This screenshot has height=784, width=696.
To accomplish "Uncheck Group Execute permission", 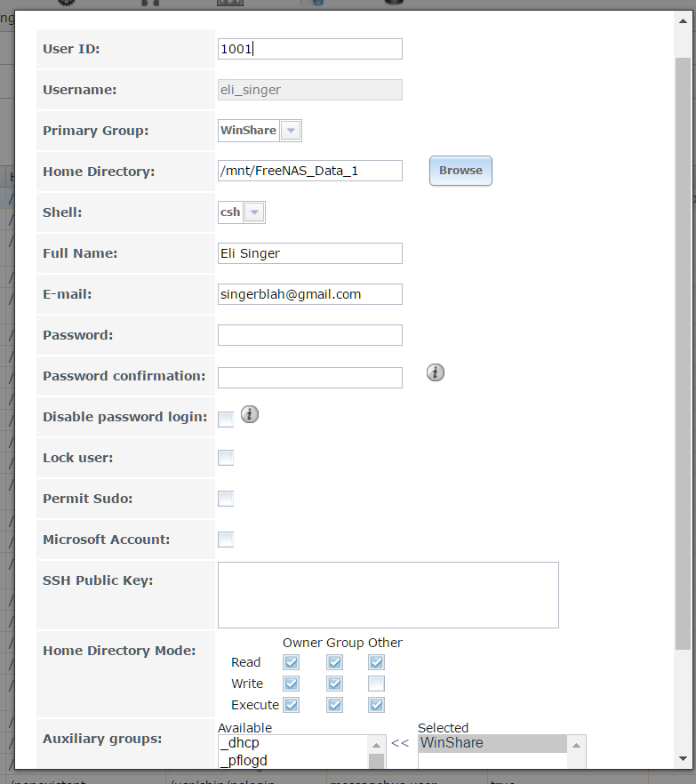I will point(334,705).
